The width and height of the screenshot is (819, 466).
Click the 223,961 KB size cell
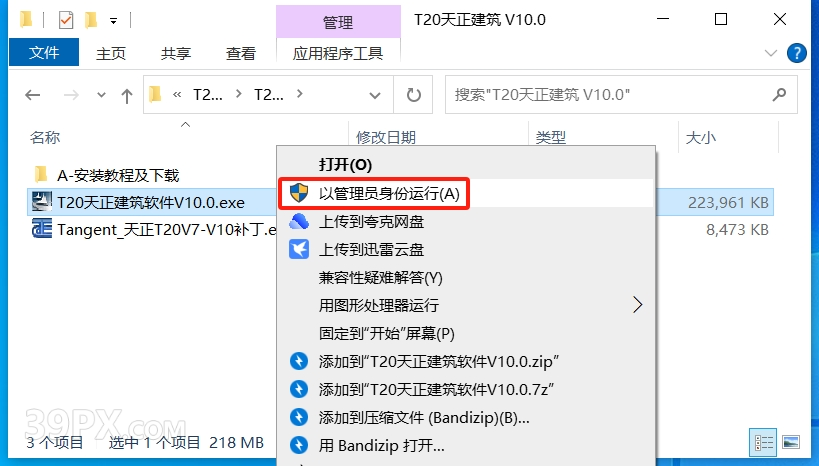point(728,203)
